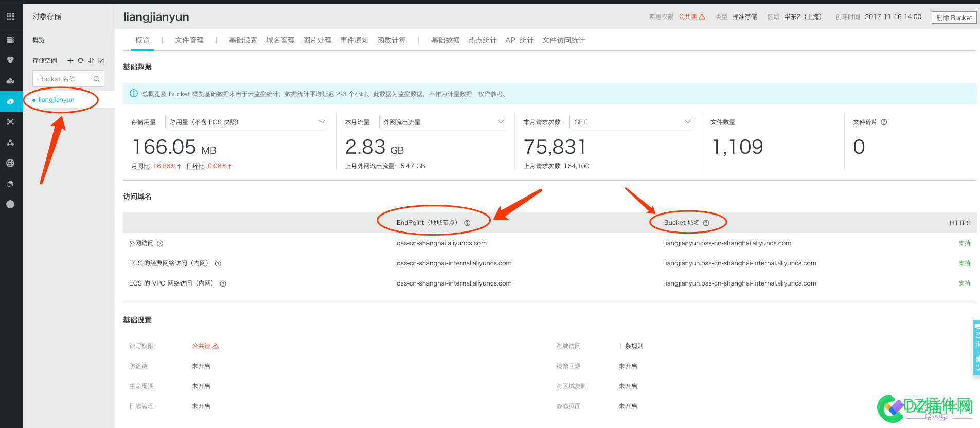Select liangjianyun.oss-cn-shanghai.aliyuncs.com bucket domain
Screen dimensions: 980x428
pos(727,243)
